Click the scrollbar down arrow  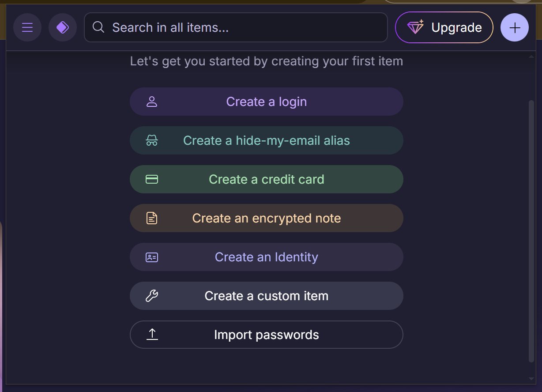point(531,379)
